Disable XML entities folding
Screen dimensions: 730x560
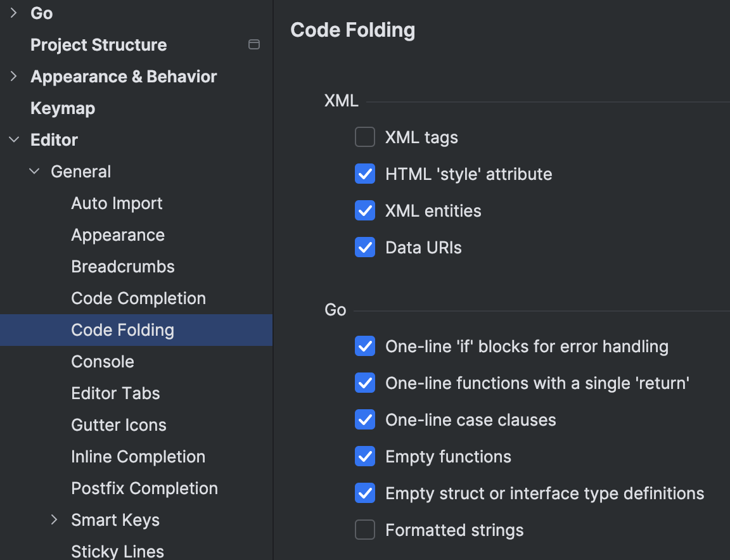coord(365,211)
